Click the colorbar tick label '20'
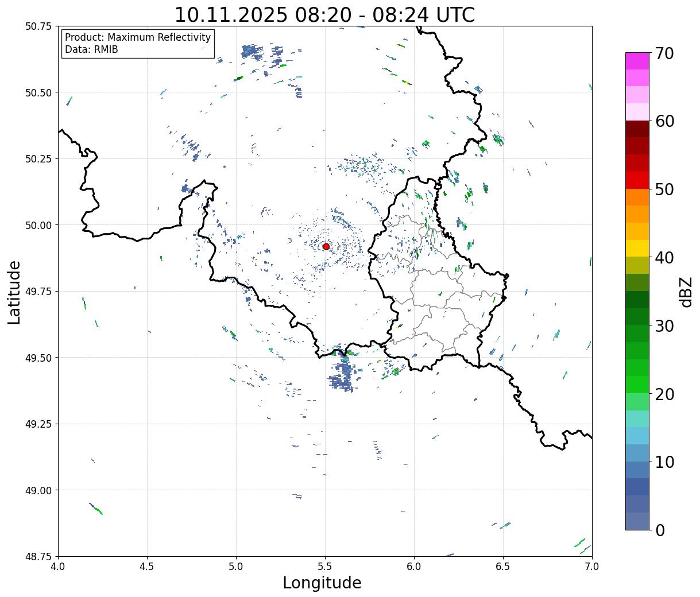Image resolution: width=700 pixels, height=597 pixels. click(x=664, y=394)
